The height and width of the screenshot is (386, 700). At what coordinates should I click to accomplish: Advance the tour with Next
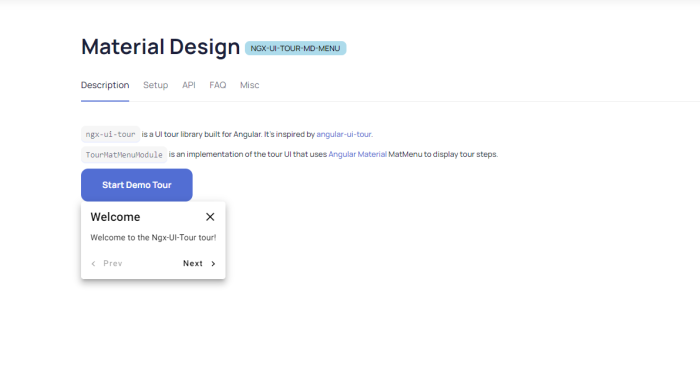(x=199, y=263)
